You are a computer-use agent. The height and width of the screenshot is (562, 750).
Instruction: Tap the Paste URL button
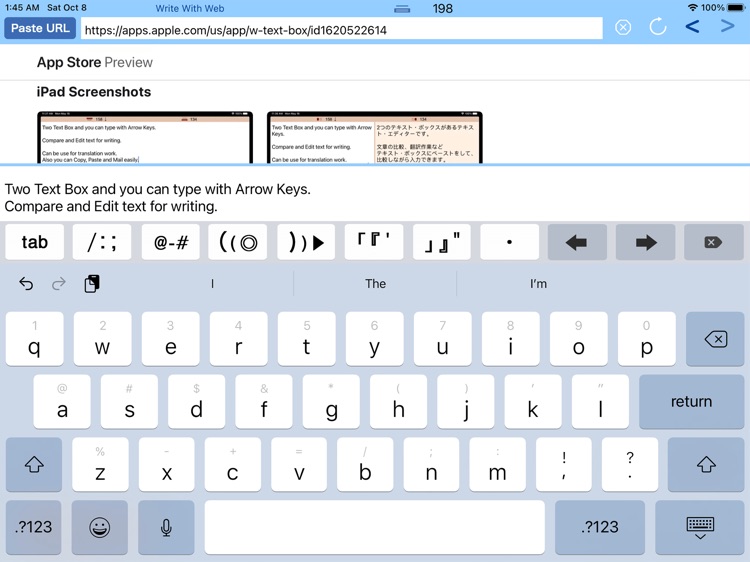click(x=40, y=28)
